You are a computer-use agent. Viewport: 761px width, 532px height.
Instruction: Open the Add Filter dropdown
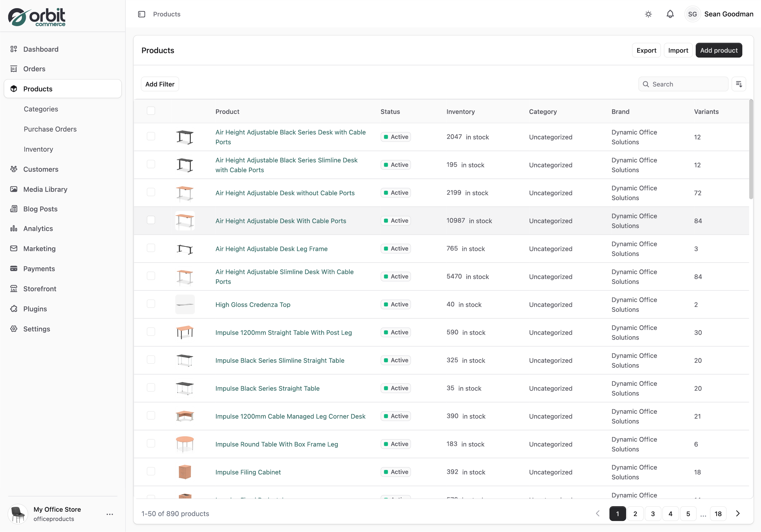click(160, 84)
